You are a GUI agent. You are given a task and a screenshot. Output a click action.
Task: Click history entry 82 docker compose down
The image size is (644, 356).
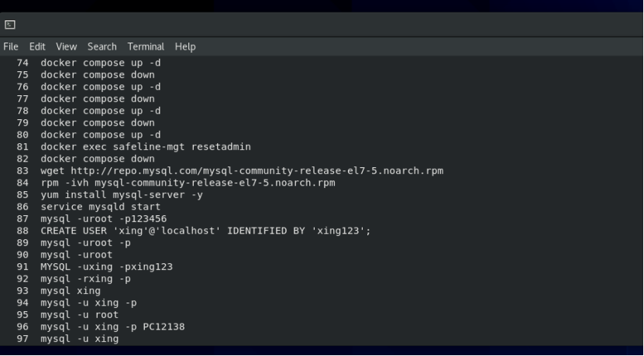click(x=97, y=159)
